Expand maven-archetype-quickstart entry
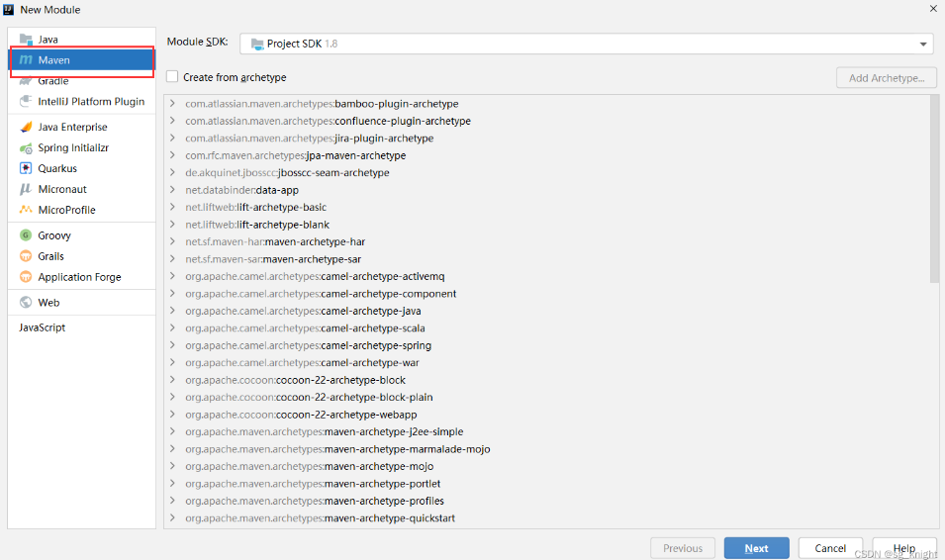The height and width of the screenshot is (560, 945). pos(172,517)
